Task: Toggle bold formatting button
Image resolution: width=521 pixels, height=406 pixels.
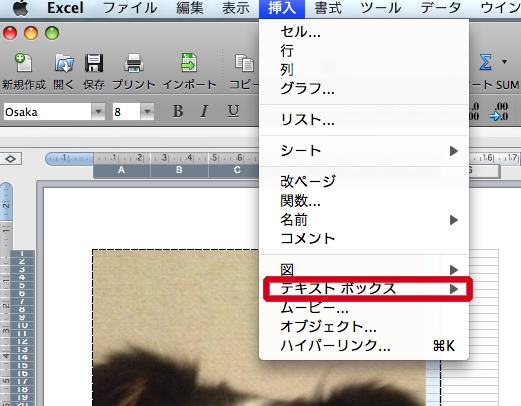Action: [178, 111]
